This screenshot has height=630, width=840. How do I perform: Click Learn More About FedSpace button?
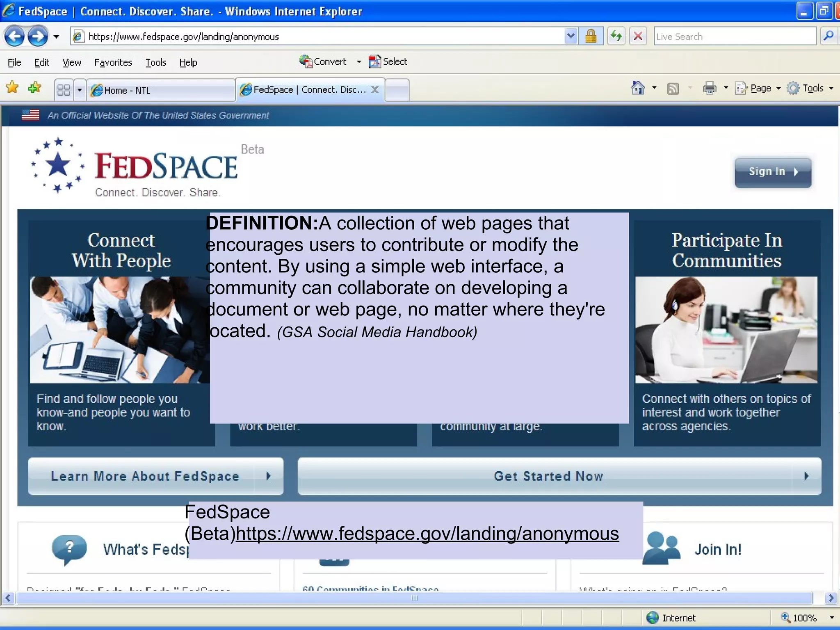click(156, 476)
